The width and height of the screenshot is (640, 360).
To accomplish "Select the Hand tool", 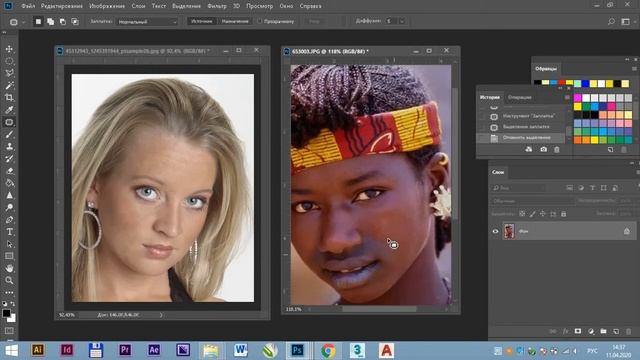I will click(9, 268).
